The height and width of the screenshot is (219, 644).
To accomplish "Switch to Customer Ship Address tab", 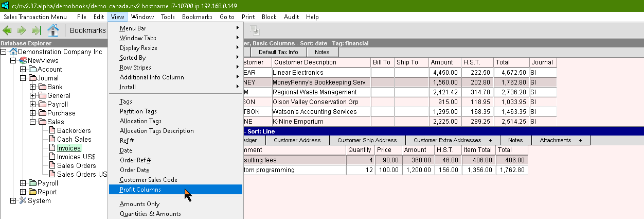I will point(367,140).
